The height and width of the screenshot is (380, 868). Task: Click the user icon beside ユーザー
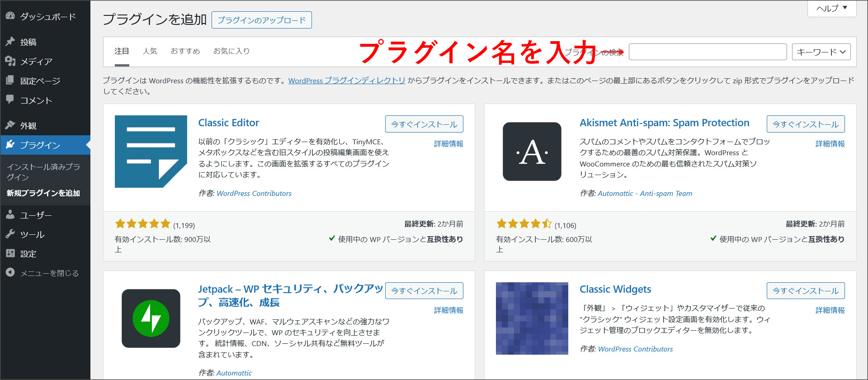(10, 215)
